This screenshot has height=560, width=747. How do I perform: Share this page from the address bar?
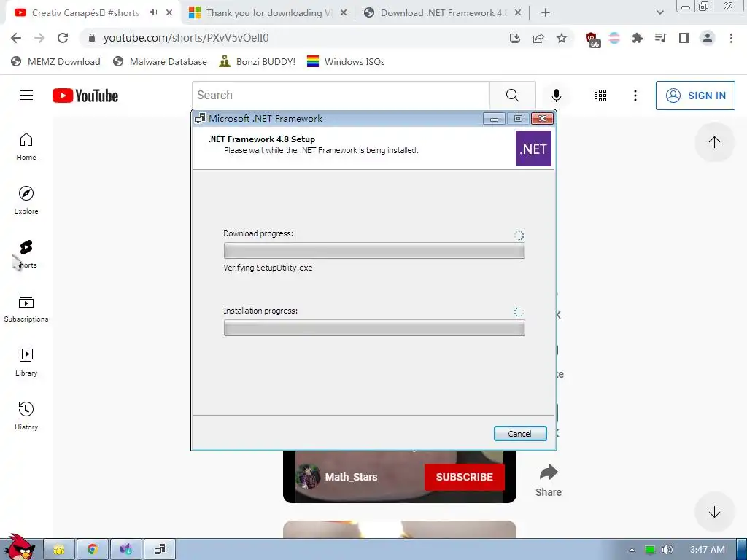click(x=538, y=38)
